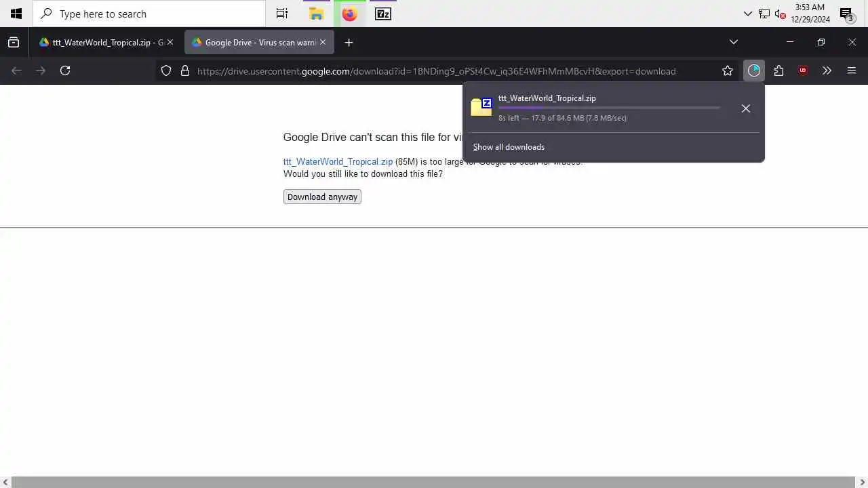Cancel the ttt_WaterWorld_Tropical.zip download

[x=746, y=108]
